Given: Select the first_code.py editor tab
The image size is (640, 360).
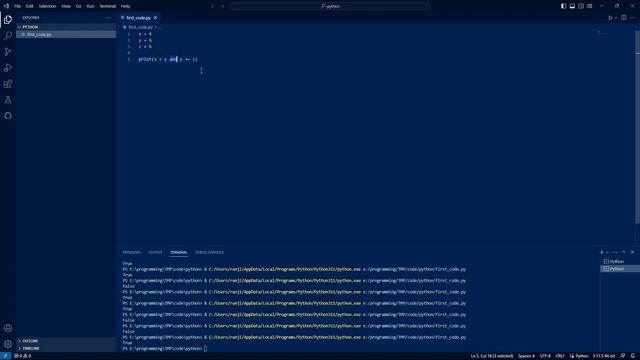Looking at the screenshot, I should (138, 18).
